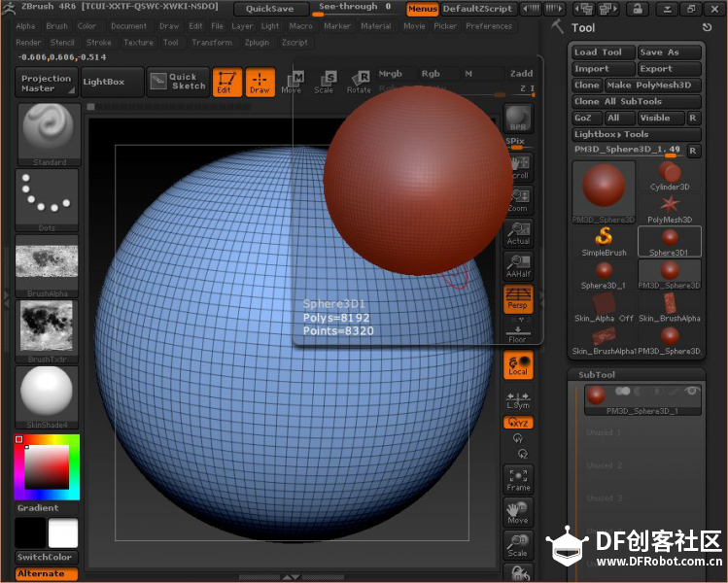Open the Material menu
Viewport: 728px width, 583px height.
coord(376,26)
